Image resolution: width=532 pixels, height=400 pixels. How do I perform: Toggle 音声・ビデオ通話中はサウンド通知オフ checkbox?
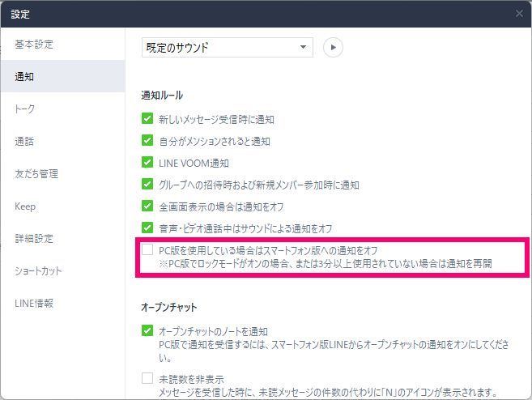click(x=147, y=228)
